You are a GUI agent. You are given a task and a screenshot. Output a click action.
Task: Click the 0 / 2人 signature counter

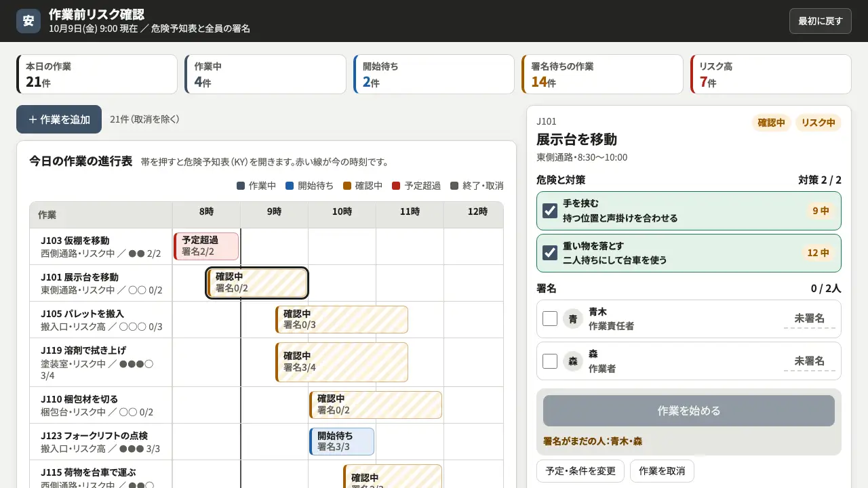click(826, 289)
